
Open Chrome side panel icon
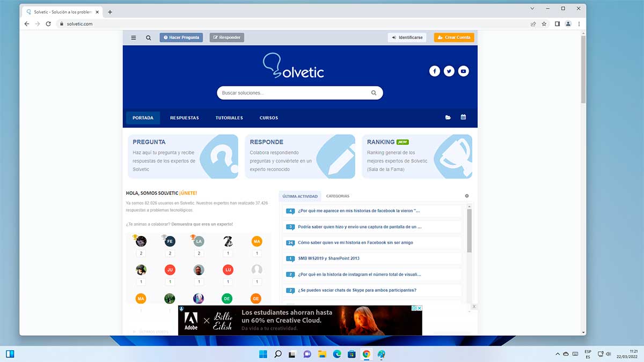point(557,24)
